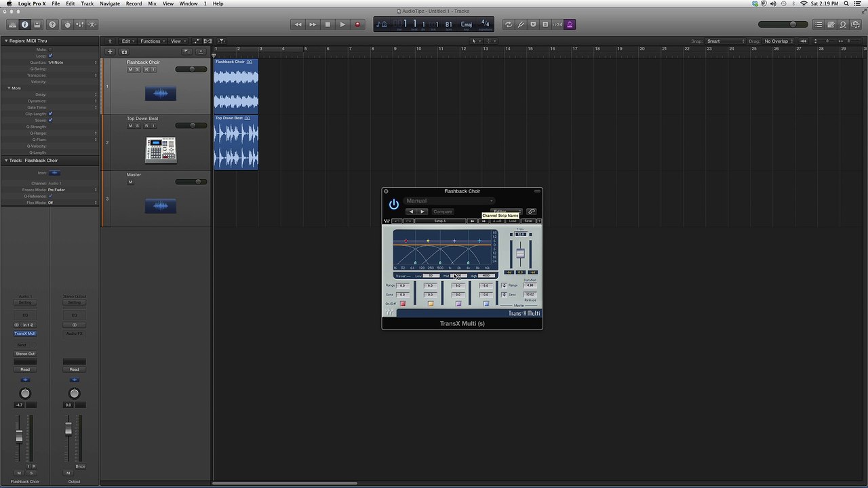The width and height of the screenshot is (868, 488).
Task: Go to next preset in plugin window
Action: [422, 211]
